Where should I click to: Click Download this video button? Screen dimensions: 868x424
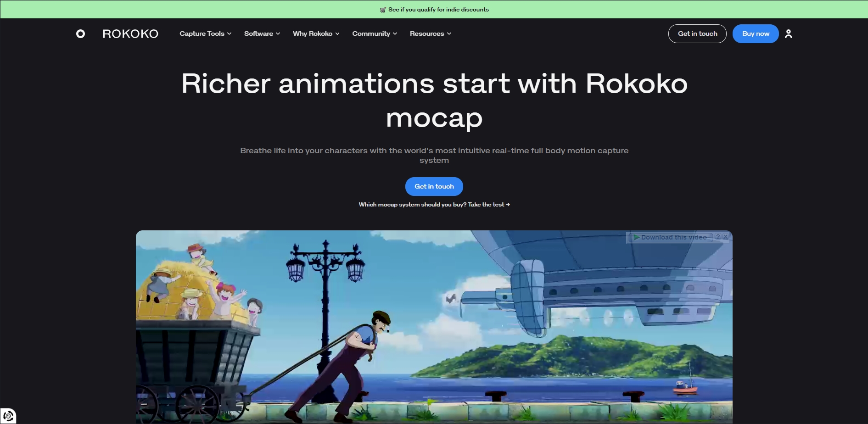tap(670, 237)
